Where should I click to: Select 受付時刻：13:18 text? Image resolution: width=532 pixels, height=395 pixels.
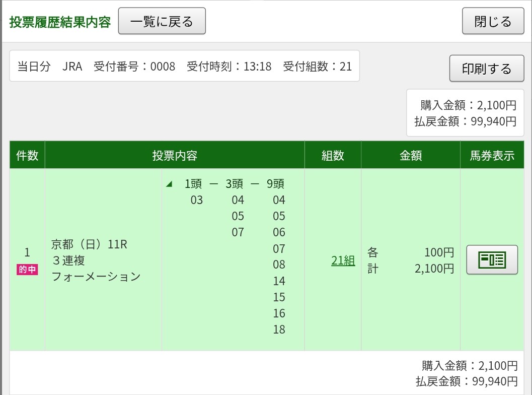229,66
